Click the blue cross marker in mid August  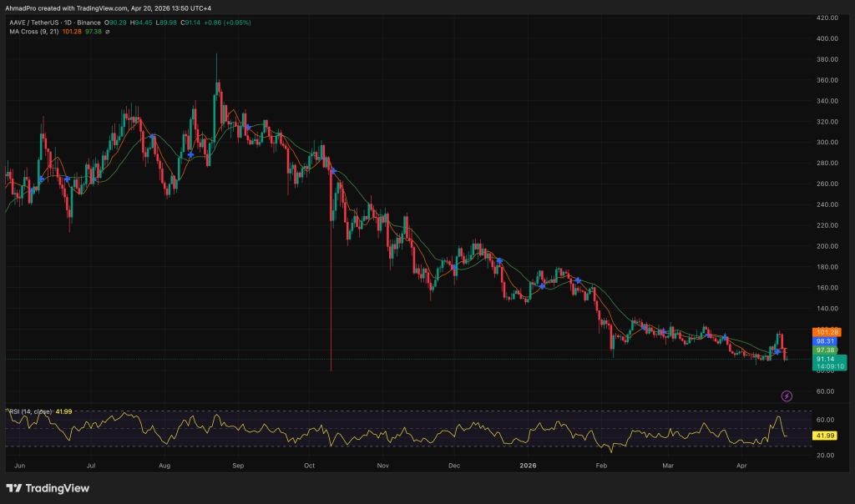pos(191,155)
